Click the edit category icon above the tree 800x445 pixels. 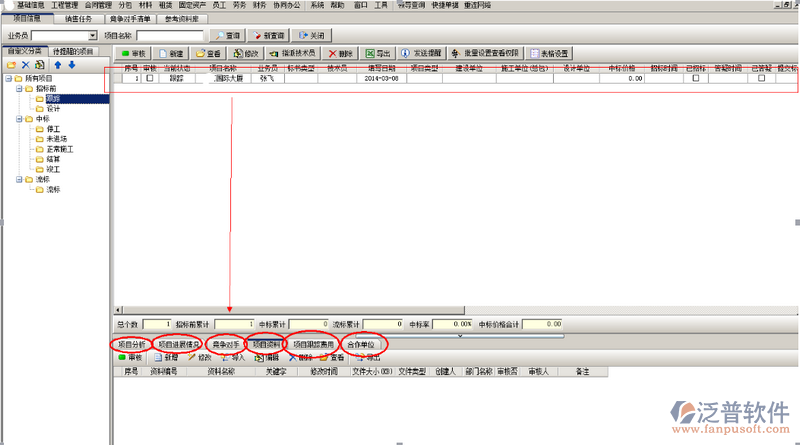point(40,65)
